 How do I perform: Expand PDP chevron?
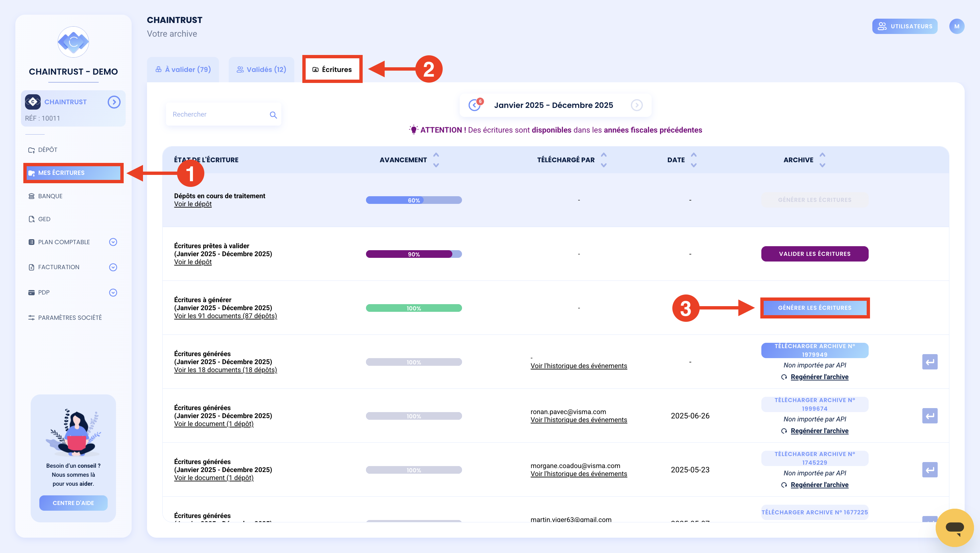click(x=113, y=292)
